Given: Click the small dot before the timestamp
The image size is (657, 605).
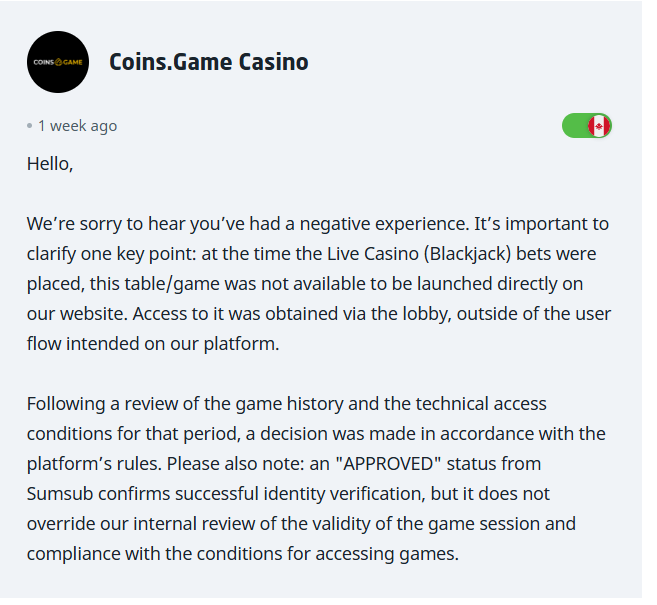Looking at the screenshot, I should [30, 127].
